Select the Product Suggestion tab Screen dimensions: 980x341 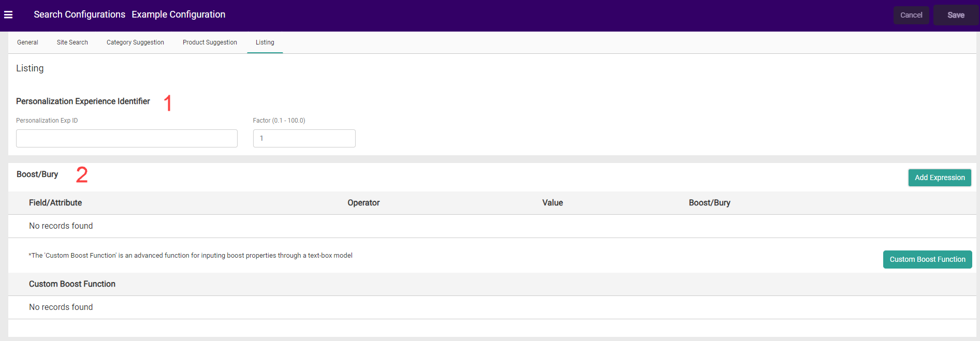210,42
